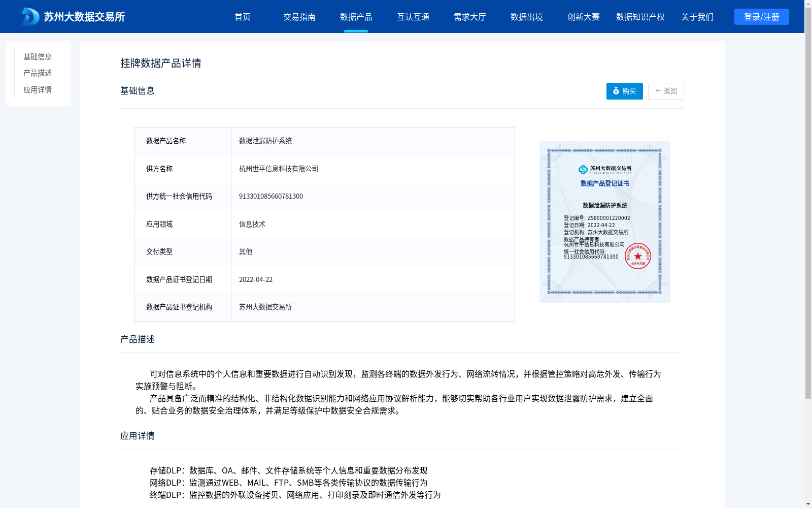
Task: Click the money bag icon in 购买 button
Action: coord(616,91)
